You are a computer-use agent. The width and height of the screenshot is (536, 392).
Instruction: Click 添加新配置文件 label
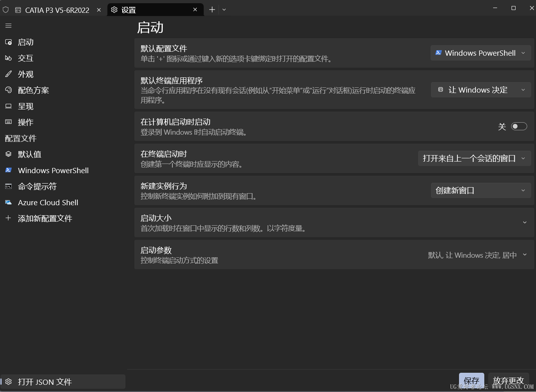[45, 218]
